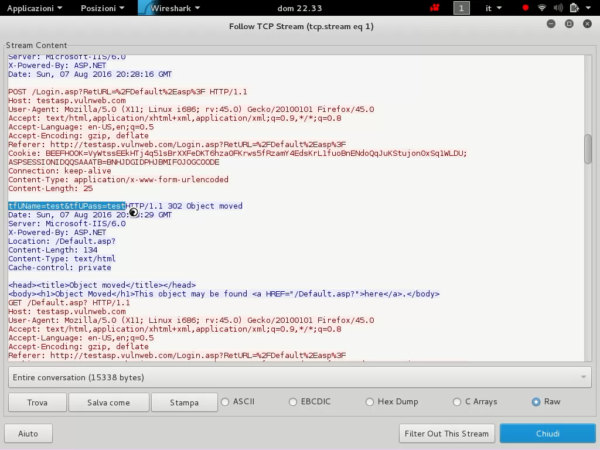The image size is (600, 450).
Task: Click the Chiudi button
Action: (548, 434)
